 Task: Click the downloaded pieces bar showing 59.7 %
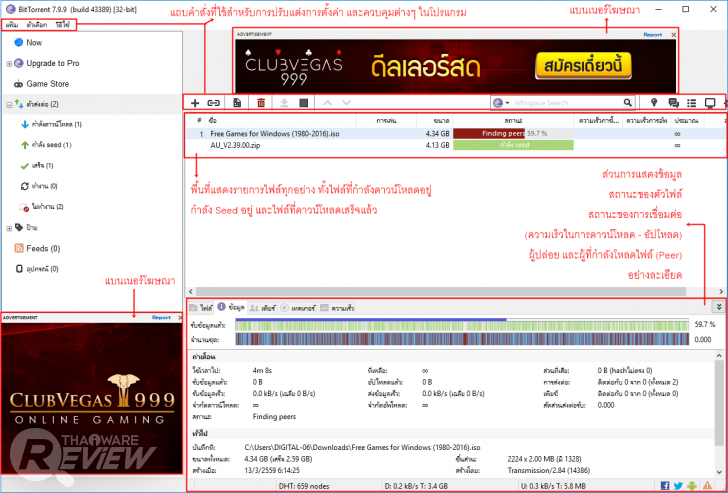pyautogui.click(x=462, y=324)
